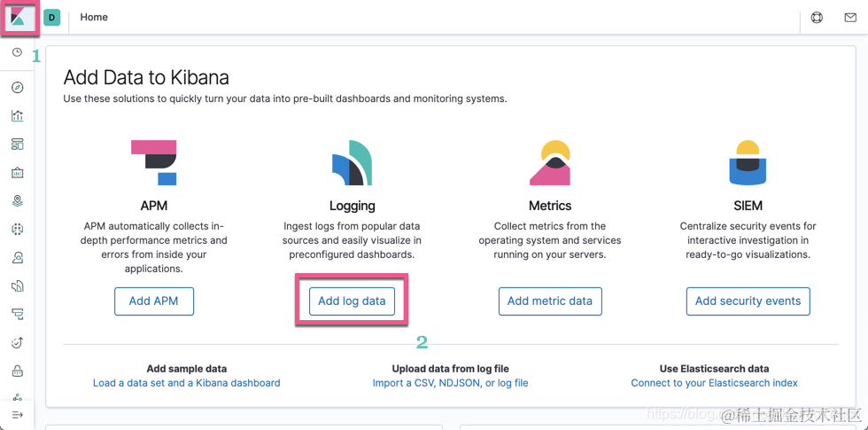Open the Uptime app sidebar icon
Screen dimensions: 868x430
17,342
